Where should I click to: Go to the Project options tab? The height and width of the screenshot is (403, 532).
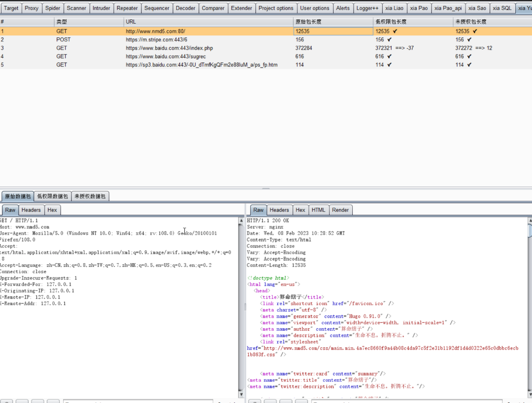[276, 8]
